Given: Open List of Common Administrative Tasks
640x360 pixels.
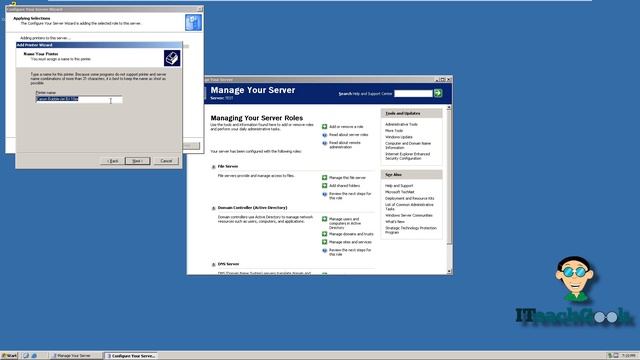Looking at the screenshot, I should click(x=409, y=207).
